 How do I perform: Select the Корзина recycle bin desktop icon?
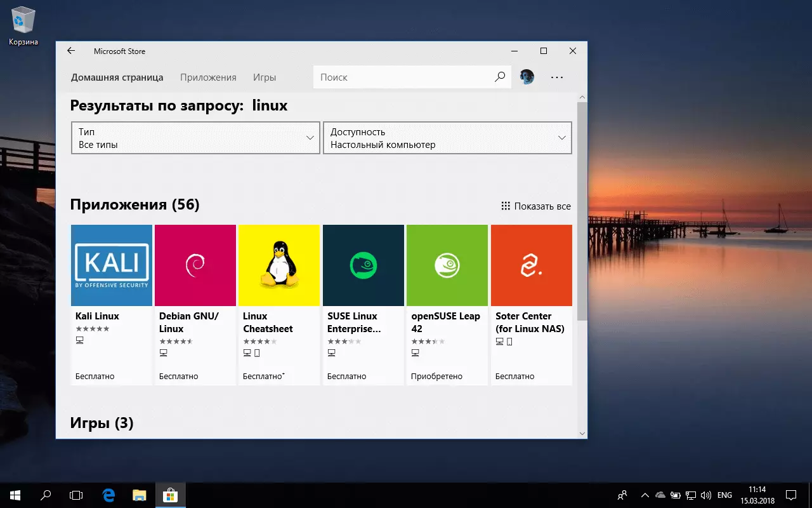click(23, 25)
